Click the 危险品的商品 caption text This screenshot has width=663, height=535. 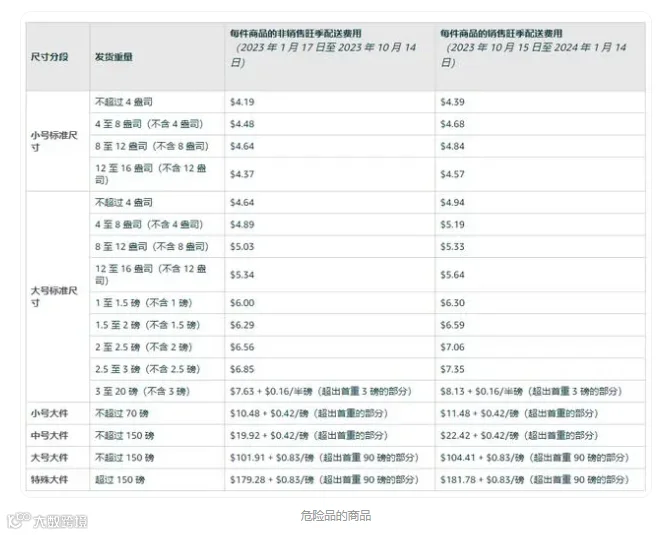(336, 516)
